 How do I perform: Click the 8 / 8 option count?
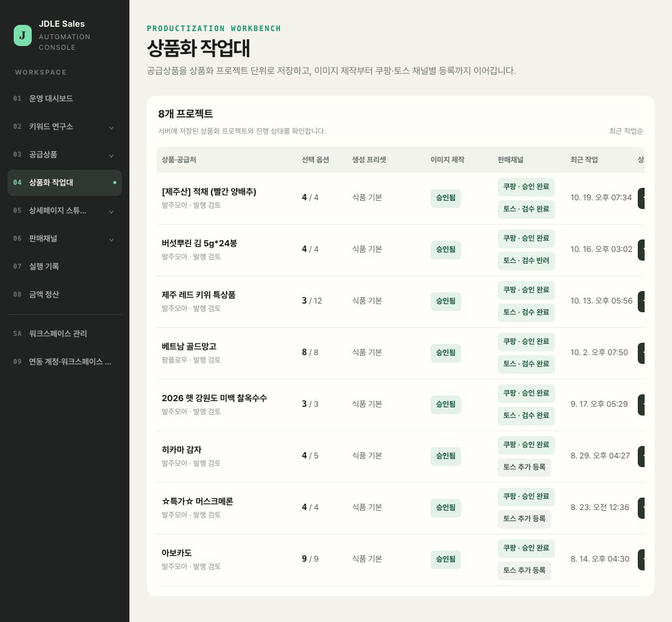pos(310,353)
